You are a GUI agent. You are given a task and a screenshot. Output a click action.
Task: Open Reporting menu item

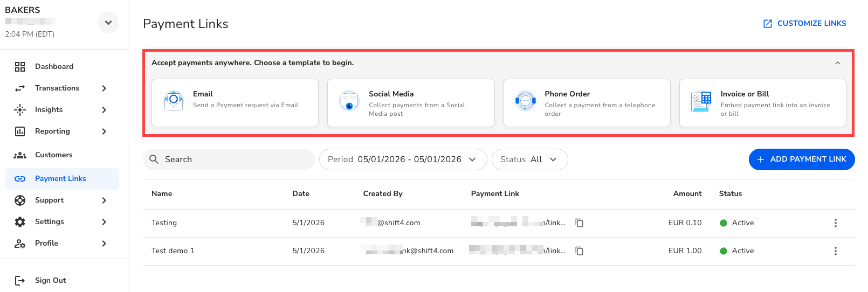point(62,131)
